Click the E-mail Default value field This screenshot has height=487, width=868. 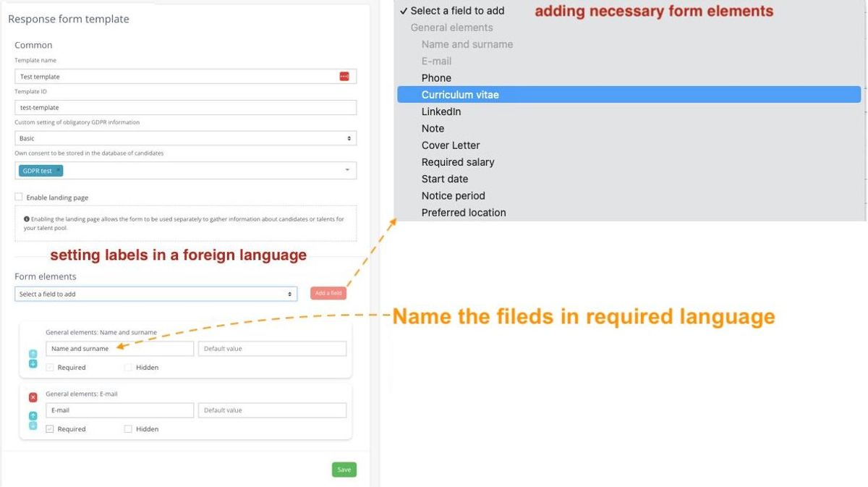click(x=272, y=410)
